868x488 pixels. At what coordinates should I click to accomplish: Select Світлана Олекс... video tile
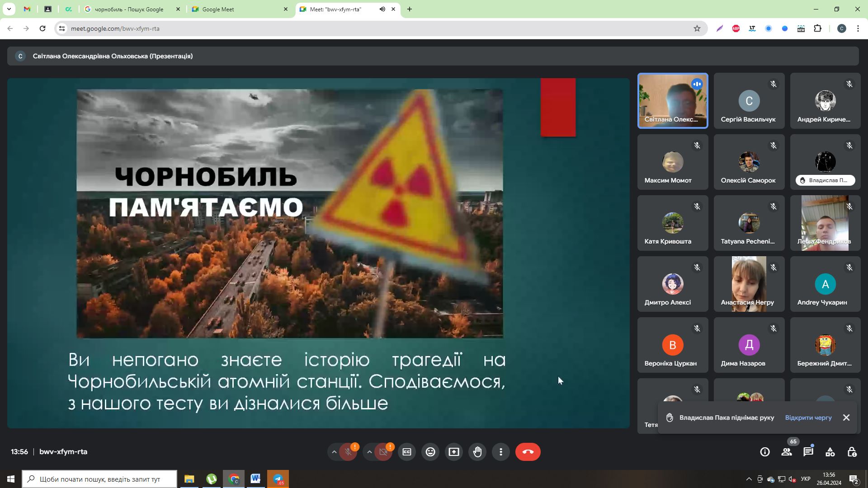(673, 101)
